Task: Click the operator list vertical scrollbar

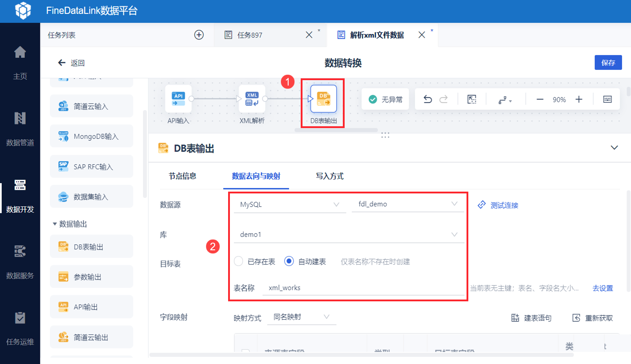Action: (x=145, y=154)
